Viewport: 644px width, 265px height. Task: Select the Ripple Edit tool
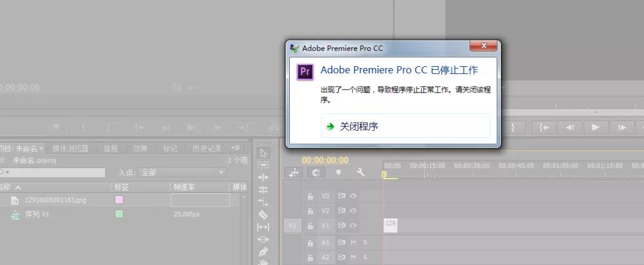[264, 177]
